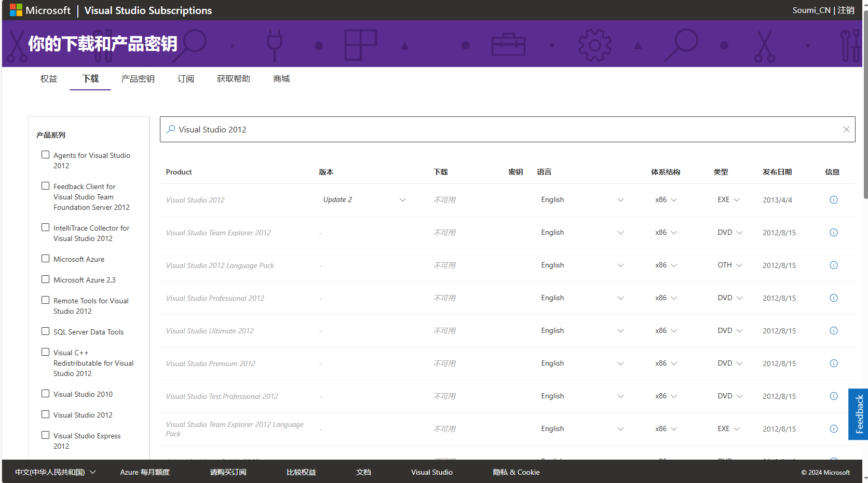868x483 pixels.
Task: Click the 2013/4/4 release date cell
Action: 777,200
